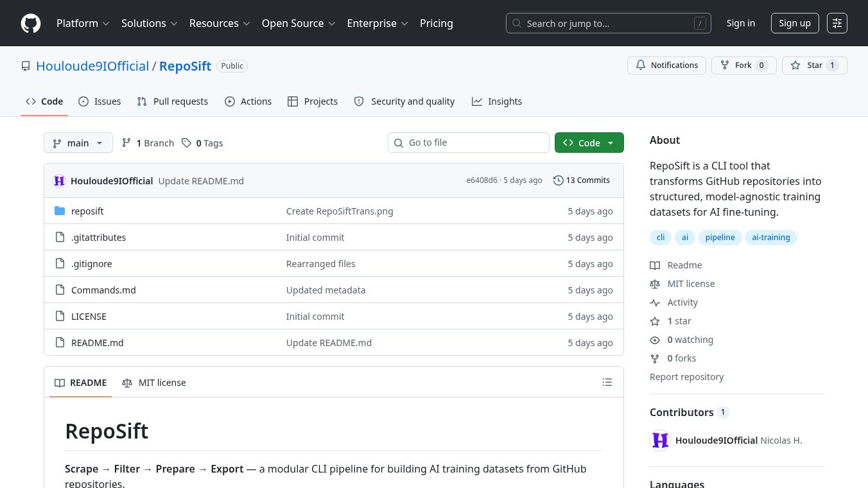Open the README.md file

pyautogui.click(x=98, y=343)
